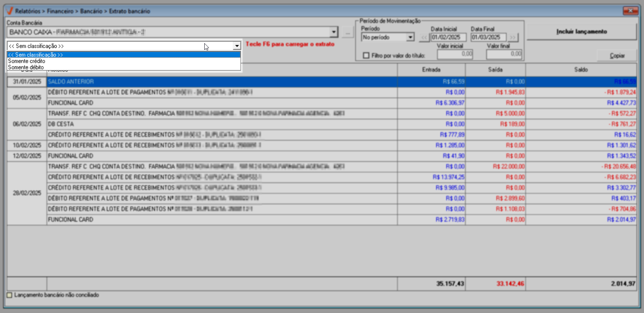Select '<< Sem classificação >>' list option
This screenshot has width=644, height=313.
(124, 55)
